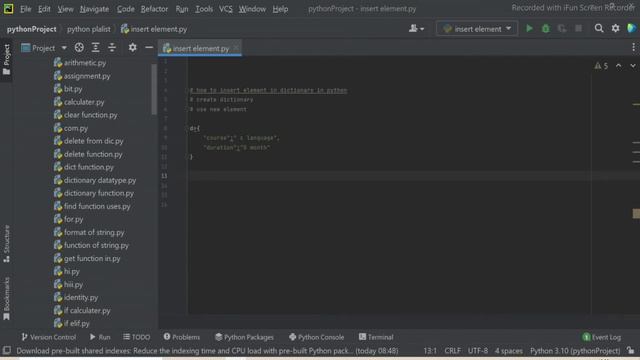Open the Run tool window at bottom

100,337
